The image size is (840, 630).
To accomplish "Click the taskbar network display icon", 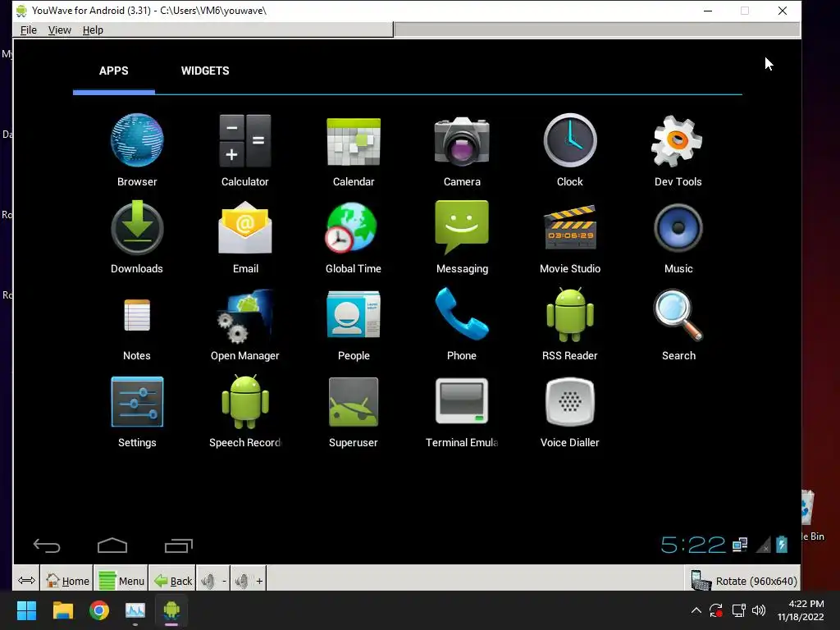I will click(x=739, y=610).
